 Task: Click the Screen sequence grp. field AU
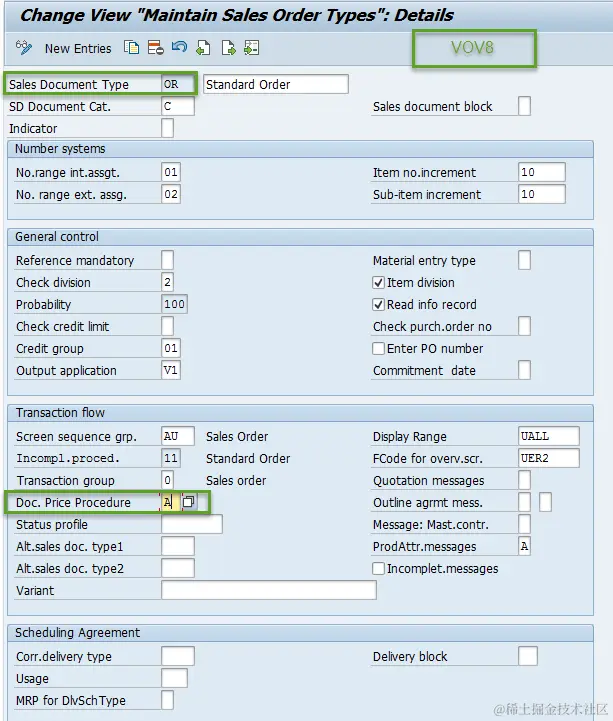(178, 436)
